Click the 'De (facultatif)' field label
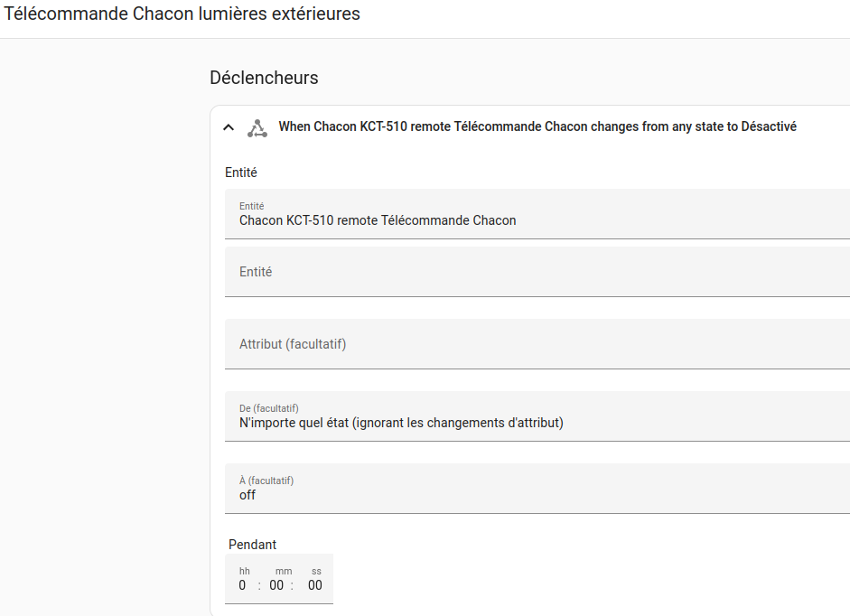 click(269, 408)
